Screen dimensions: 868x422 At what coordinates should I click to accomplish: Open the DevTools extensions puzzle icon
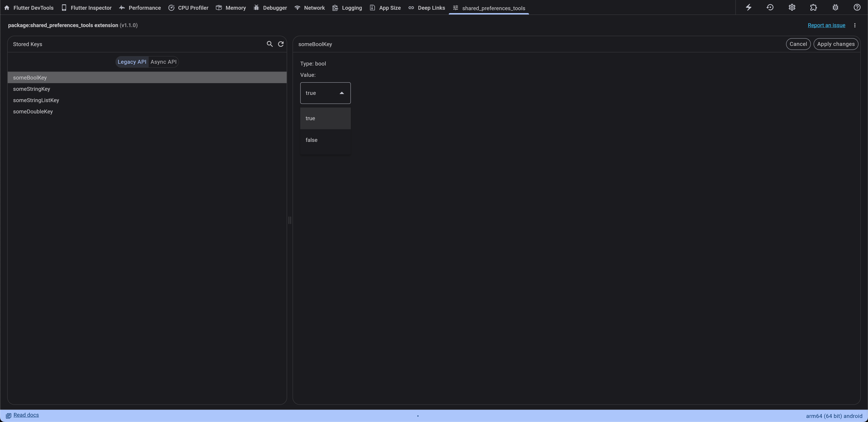(x=814, y=7)
